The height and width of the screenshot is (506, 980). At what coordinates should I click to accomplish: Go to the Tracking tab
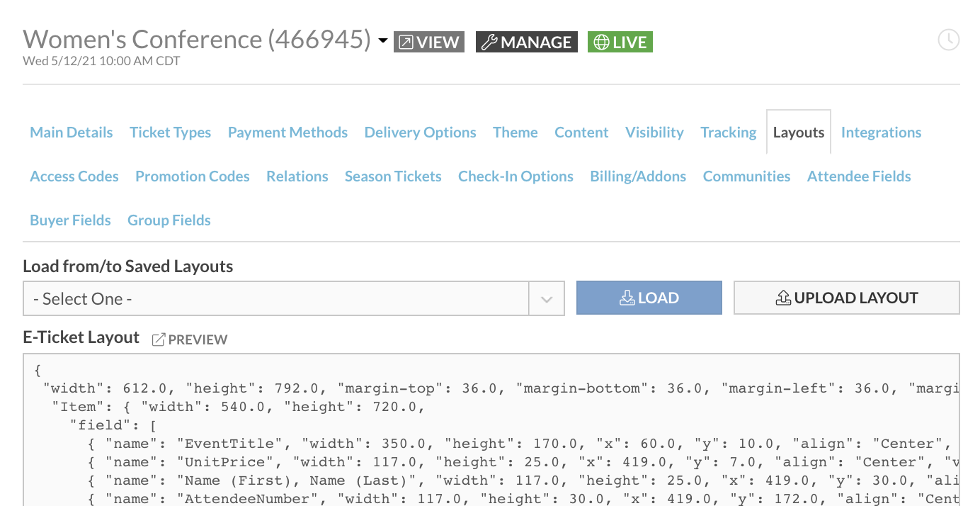tap(729, 133)
